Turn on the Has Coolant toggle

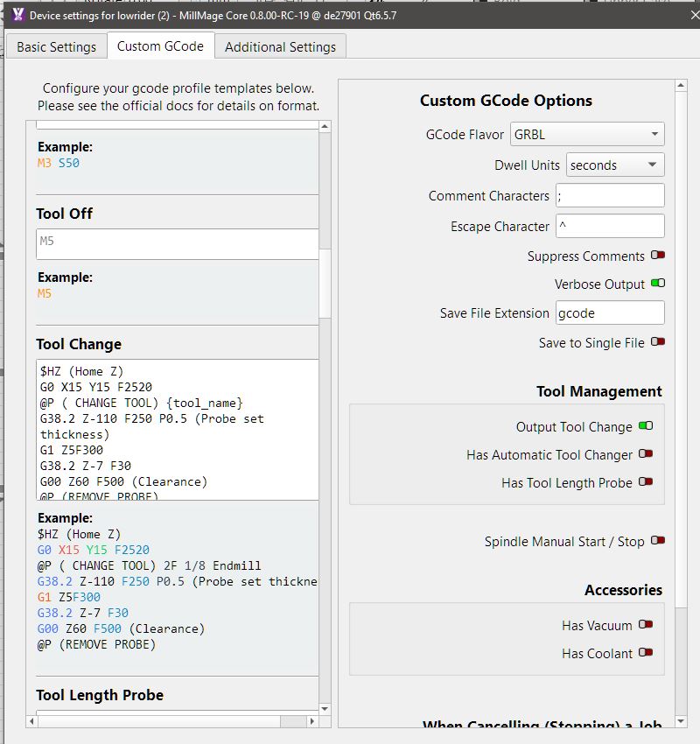646,653
